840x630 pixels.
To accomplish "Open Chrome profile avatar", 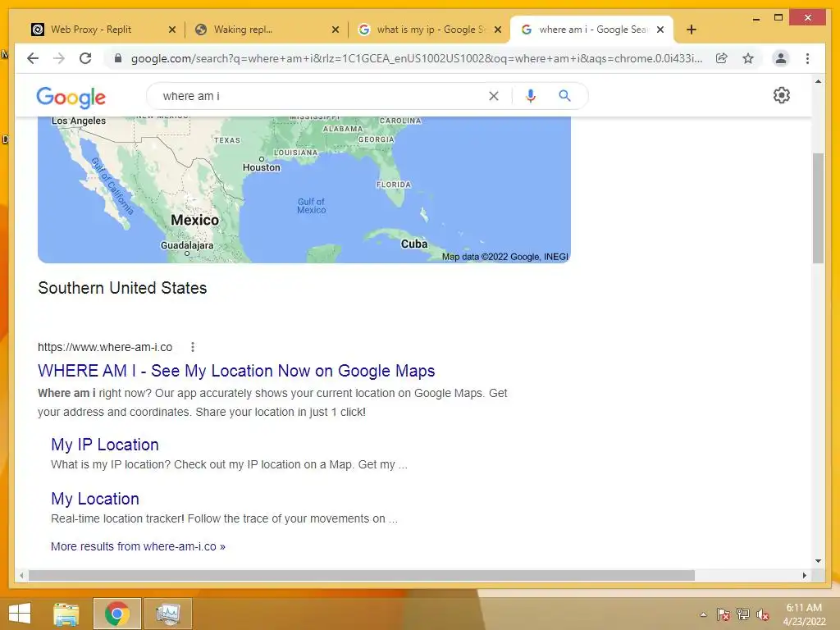I will [781, 58].
